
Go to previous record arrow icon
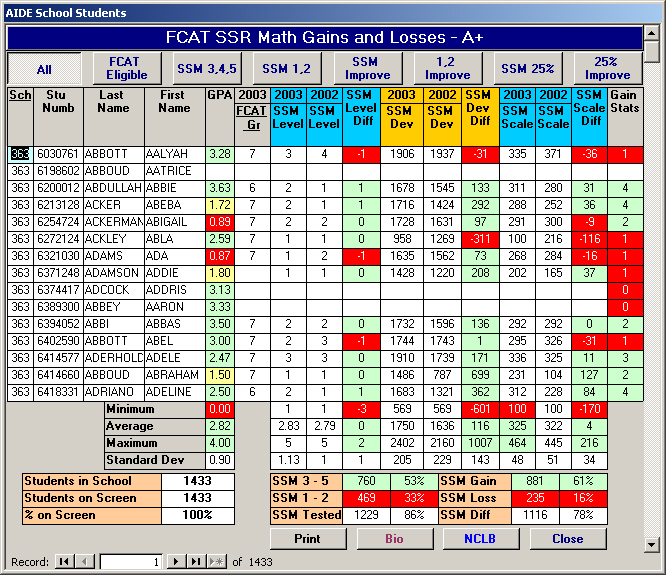click(x=84, y=561)
